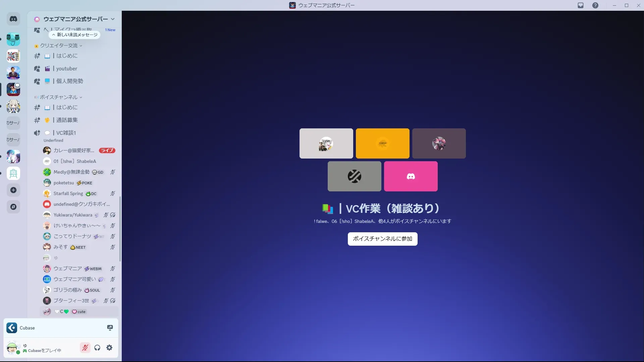Select the teal robot server icon
The image size is (644, 362).
(13, 39)
